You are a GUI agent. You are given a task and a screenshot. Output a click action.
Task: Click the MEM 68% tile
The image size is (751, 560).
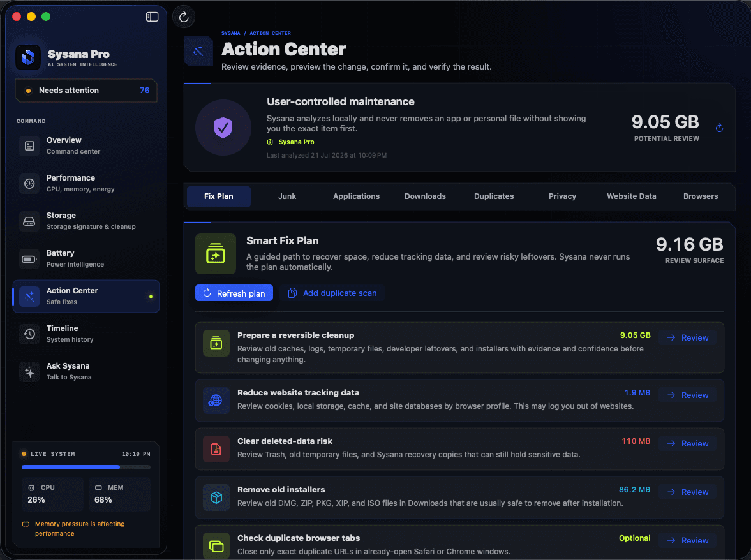click(120, 494)
